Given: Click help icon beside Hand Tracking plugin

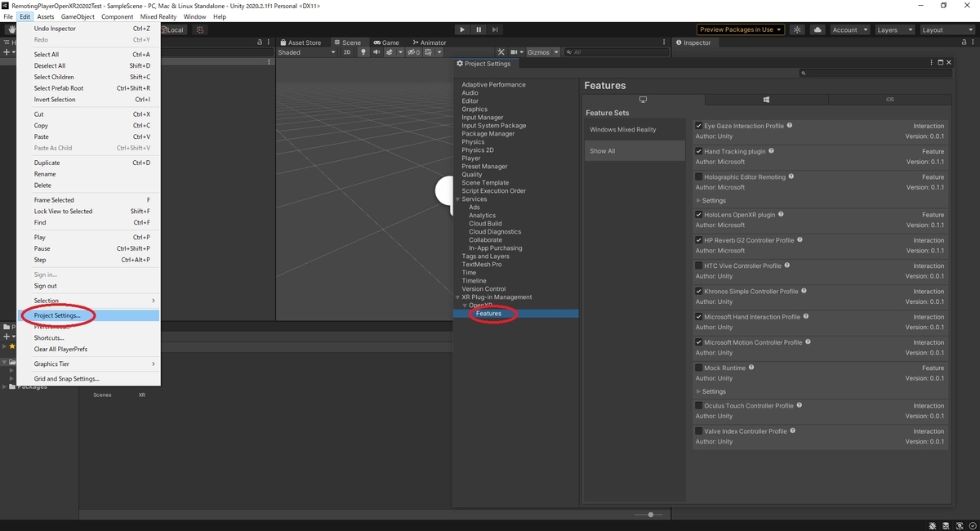Looking at the screenshot, I should click(x=772, y=151).
